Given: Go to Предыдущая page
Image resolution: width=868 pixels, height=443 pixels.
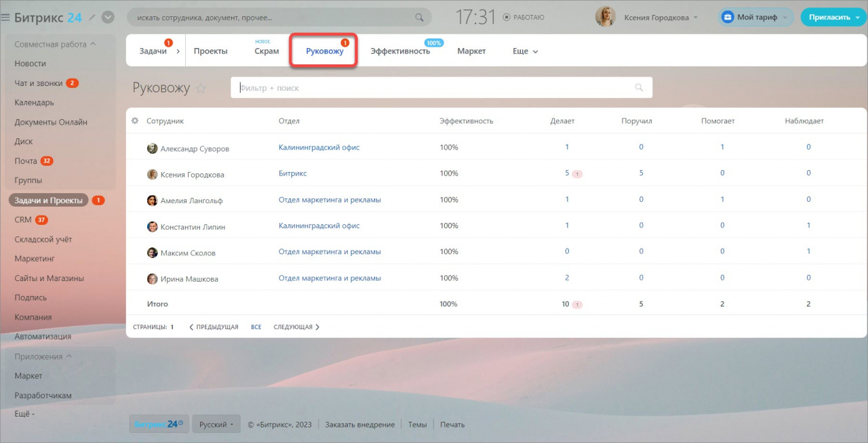Looking at the screenshot, I should click(214, 327).
